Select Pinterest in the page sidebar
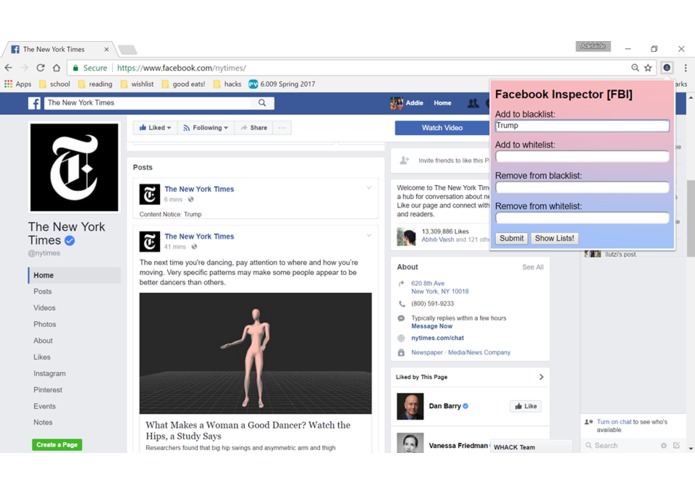Viewport: 695px width, 494px height. click(48, 390)
